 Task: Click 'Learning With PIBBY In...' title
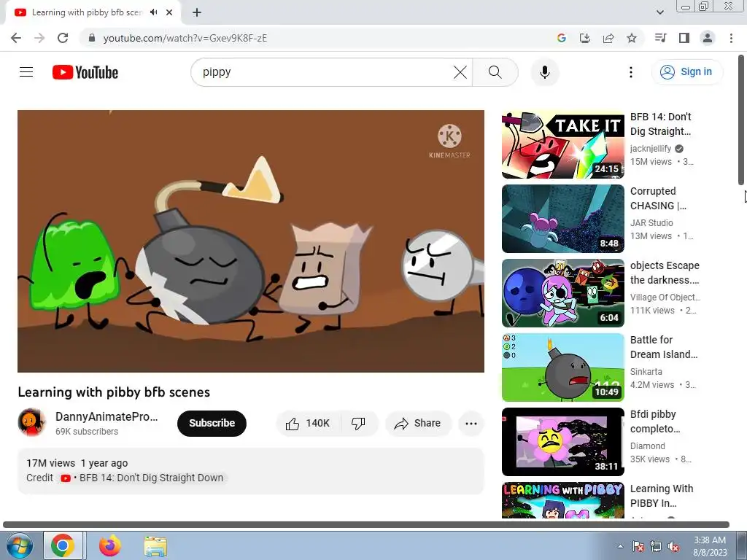661,496
